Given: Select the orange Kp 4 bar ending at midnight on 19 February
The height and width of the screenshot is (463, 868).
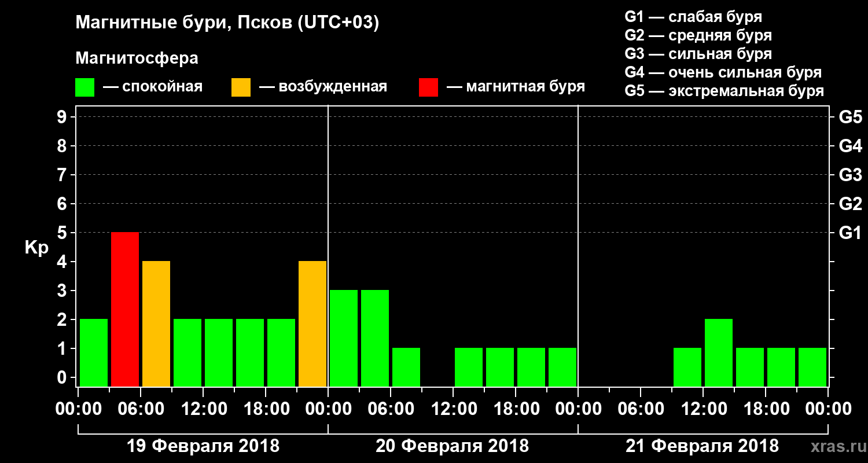Looking at the screenshot, I should tap(312, 324).
